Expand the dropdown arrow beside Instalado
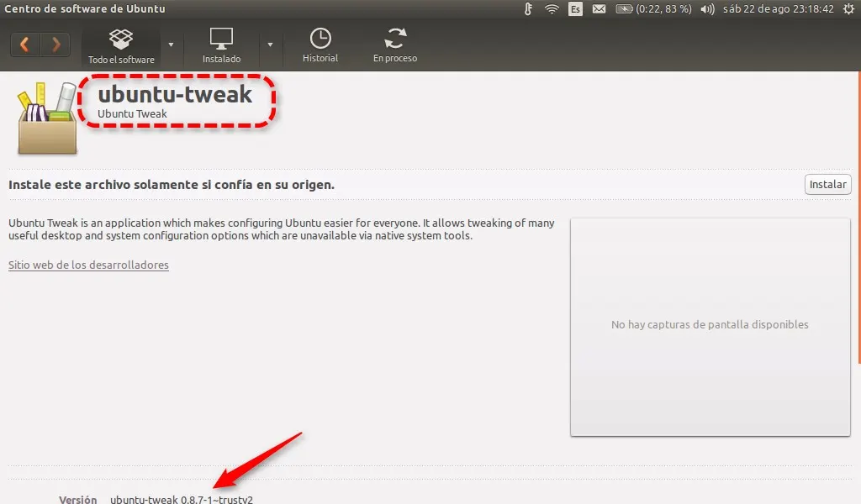 [x=270, y=45]
